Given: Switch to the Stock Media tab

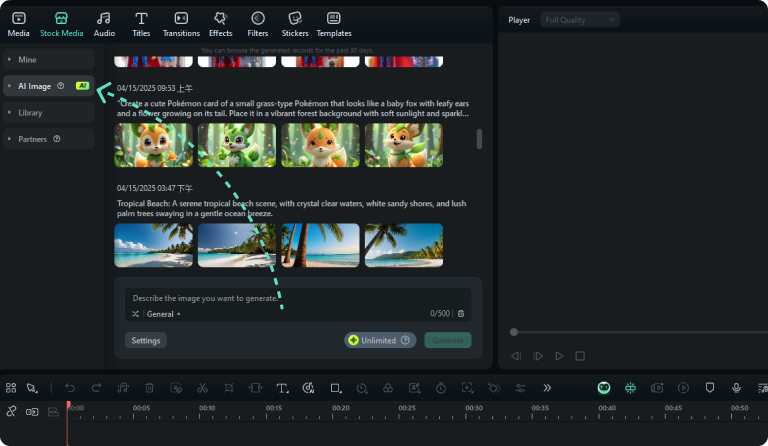Looking at the screenshot, I should pyautogui.click(x=61, y=24).
